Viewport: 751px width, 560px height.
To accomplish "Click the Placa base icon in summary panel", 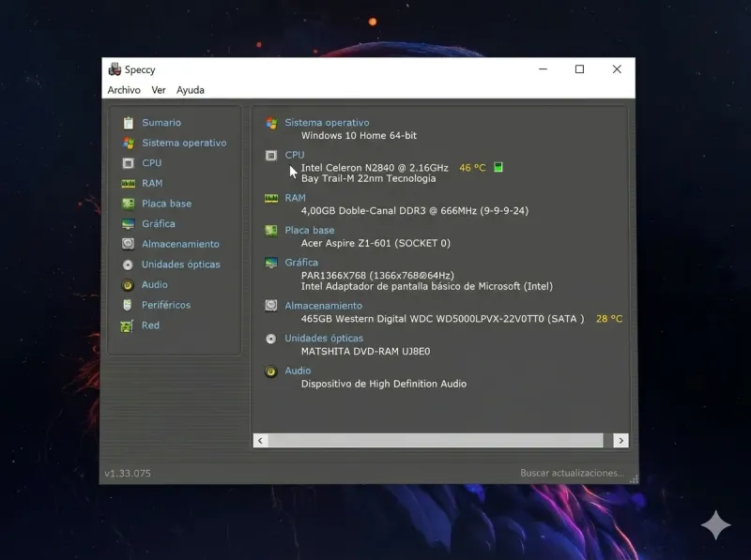I will coord(271,231).
